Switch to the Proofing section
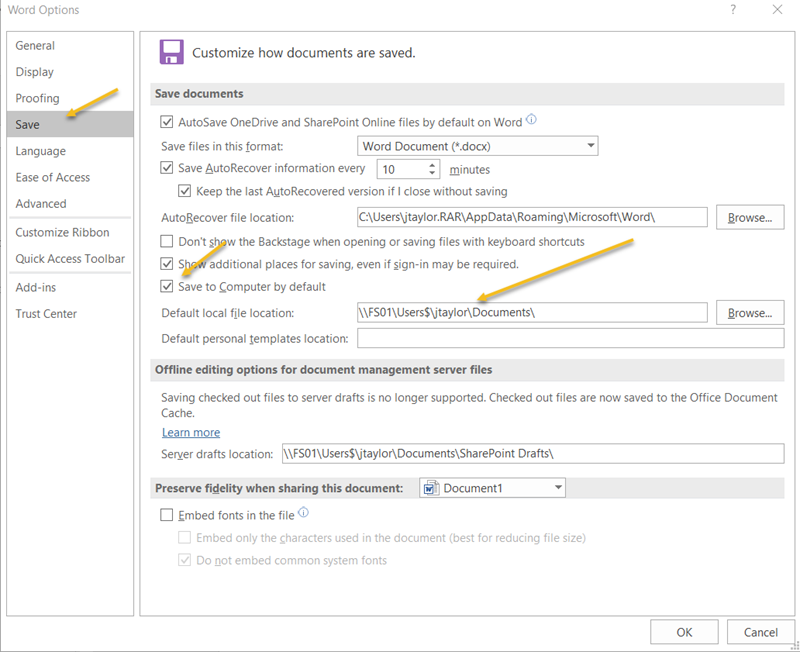 click(37, 98)
